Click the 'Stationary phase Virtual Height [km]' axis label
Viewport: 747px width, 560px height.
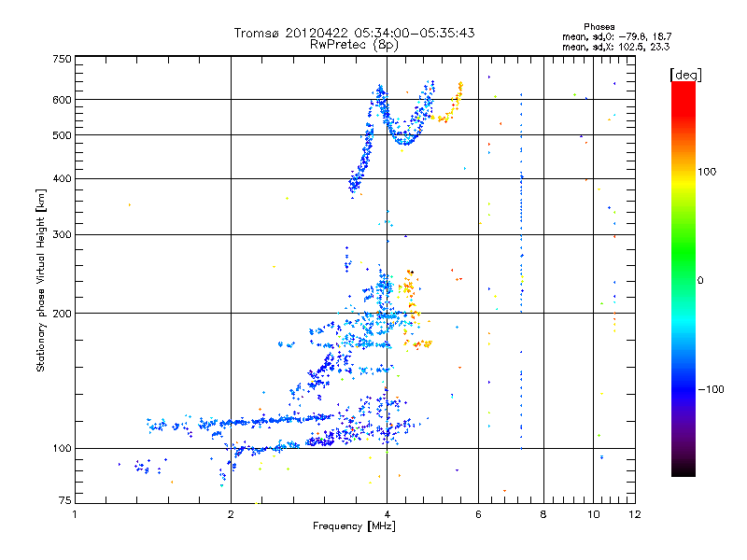click(x=41, y=280)
